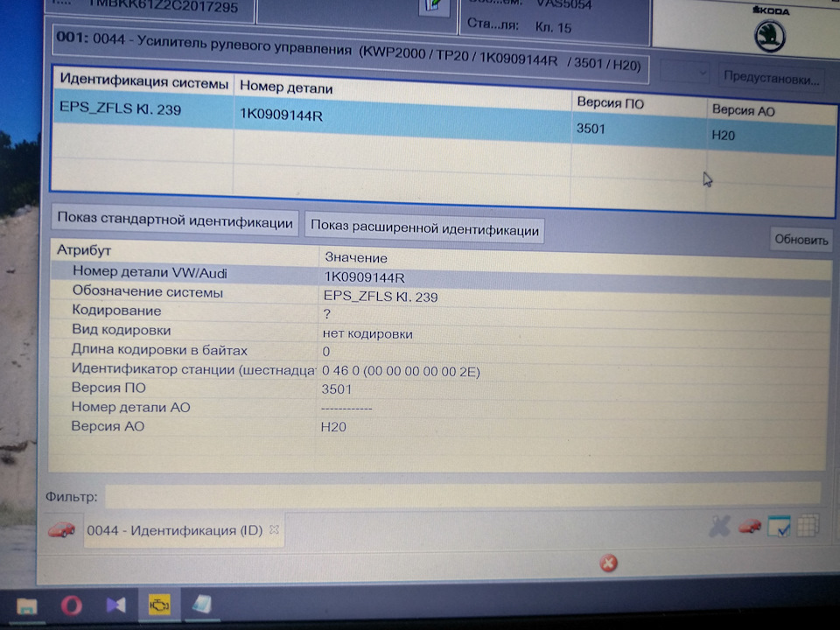This screenshot has height=630, width=840.
Task: Select the Кодирование attribute
Action: 116,311
